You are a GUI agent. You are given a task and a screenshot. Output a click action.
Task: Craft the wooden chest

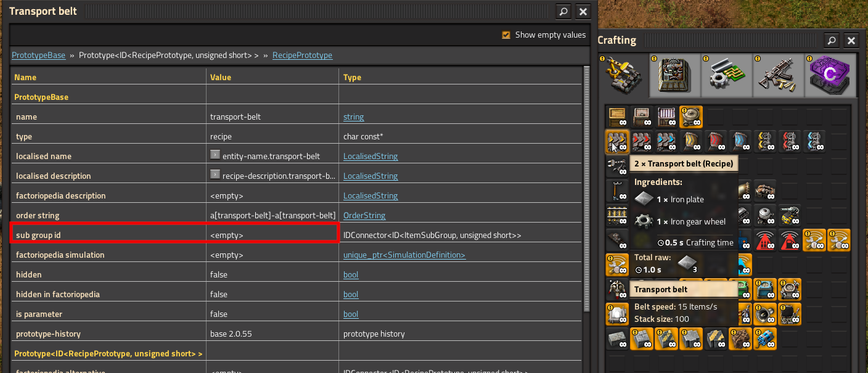617,117
